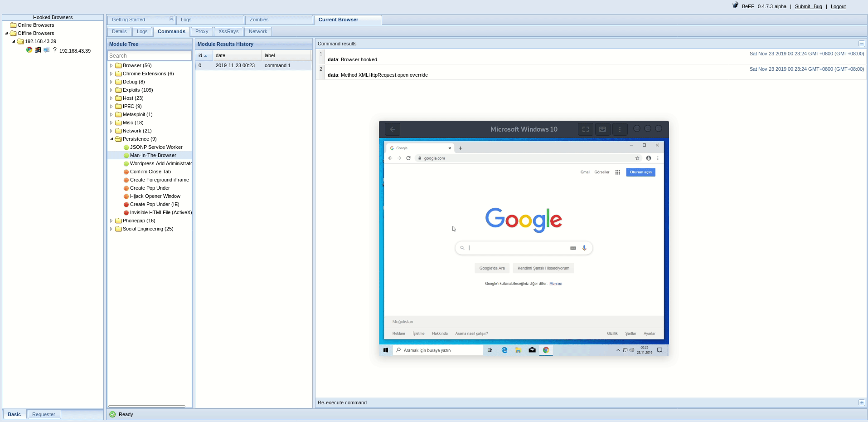Expand the Browser (56) module folder
This screenshot has height=422, width=868.
111,65
